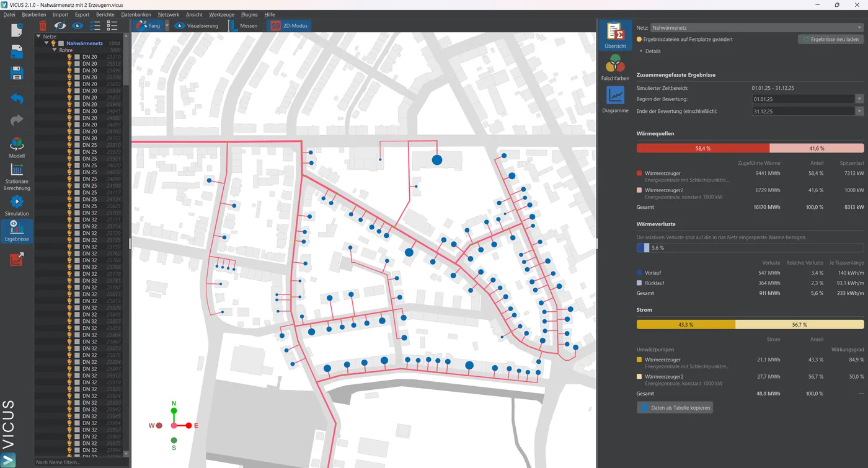The width and height of the screenshot is (868, 468).
Task: Show the Falschfarben results view
Action: tap(615, 68)
